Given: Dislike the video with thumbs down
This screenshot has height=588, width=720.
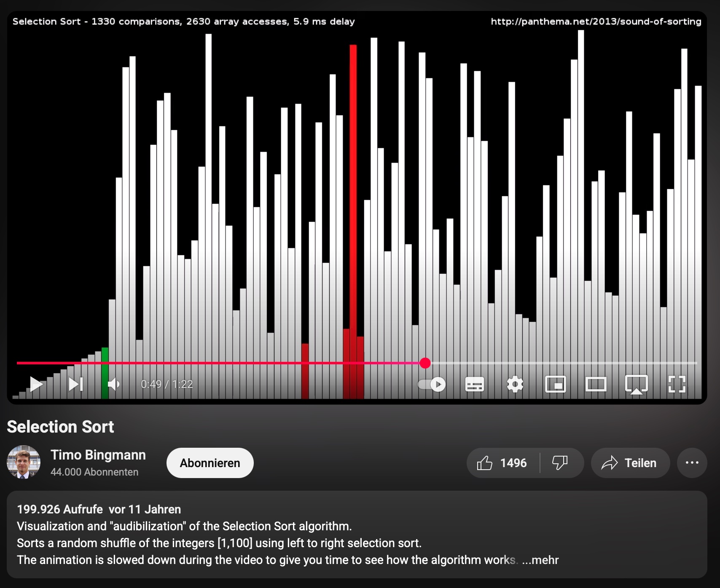Looking at the screenshot, I should pos(560,463).
